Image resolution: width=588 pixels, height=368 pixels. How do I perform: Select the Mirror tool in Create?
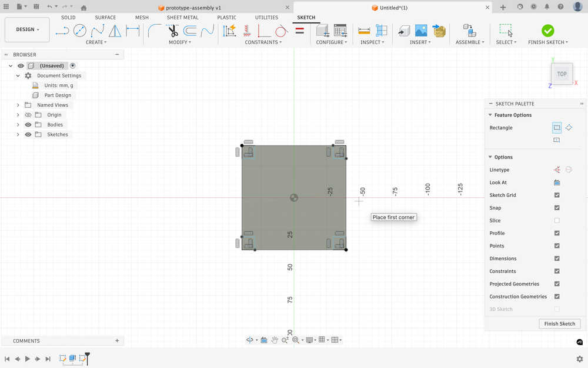pyautogui.click(x=115, y=31)
